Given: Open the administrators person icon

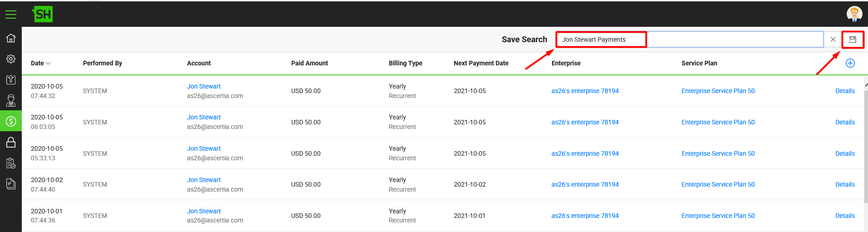Looking at the screenshot, I should 11,100.
